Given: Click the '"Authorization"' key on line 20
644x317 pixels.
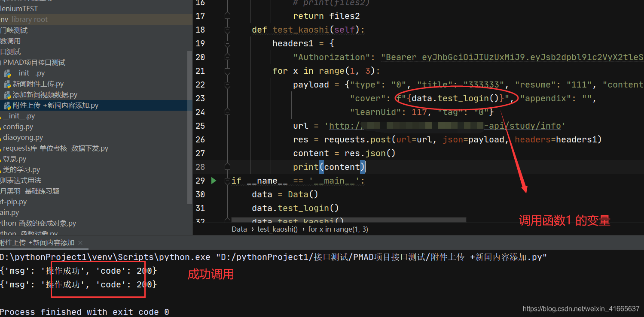Looking at the screenshot, I should tap(332, 57).
